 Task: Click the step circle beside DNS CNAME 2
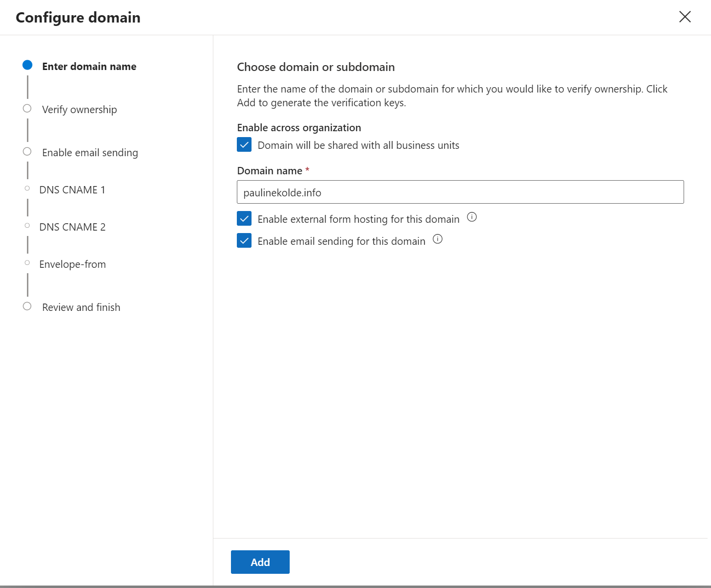pyautogui.click(x=27, y=226)
